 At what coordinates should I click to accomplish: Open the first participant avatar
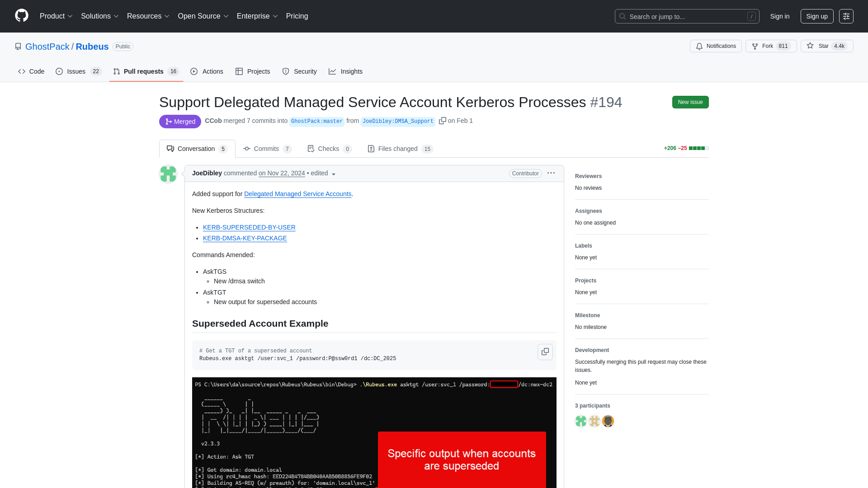click(581, 421)
